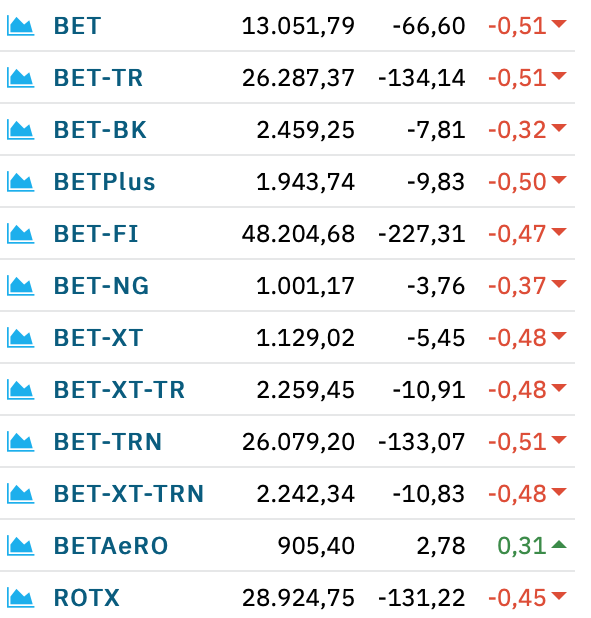Open the chart icon for BET-XT-TRN
Viewport: 591px width, 618px height.
pyautogui.click(x=21, y=494)
